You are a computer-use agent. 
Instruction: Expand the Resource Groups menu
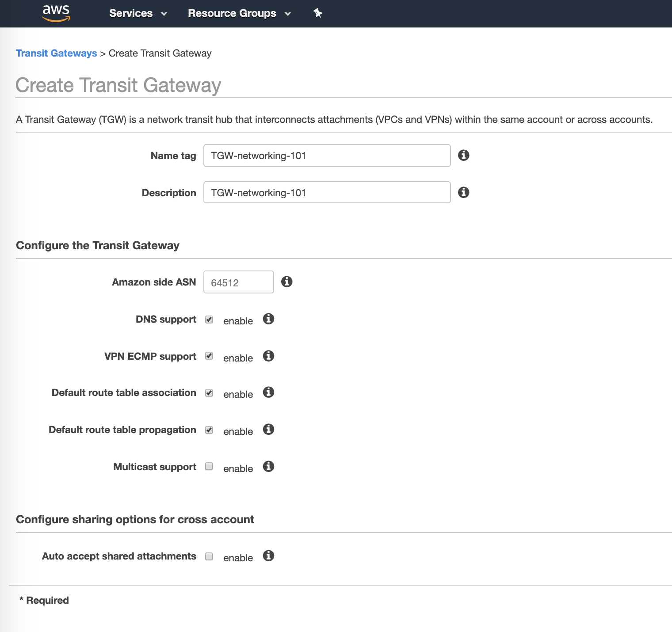(x=239, y=13)
